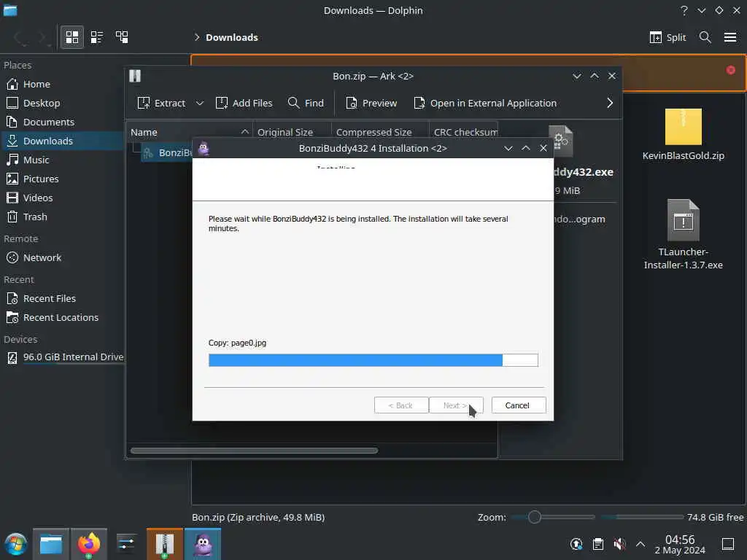Click Extract in the Ark toolbar
This screenshot has width=747, height=560.
click(x=161, y=103)
